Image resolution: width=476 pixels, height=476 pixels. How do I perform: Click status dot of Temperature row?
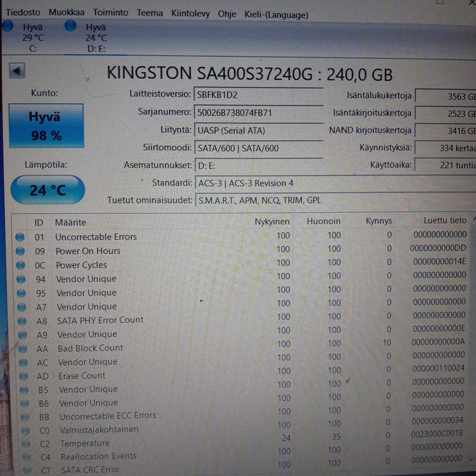click(x=26, y=444)
